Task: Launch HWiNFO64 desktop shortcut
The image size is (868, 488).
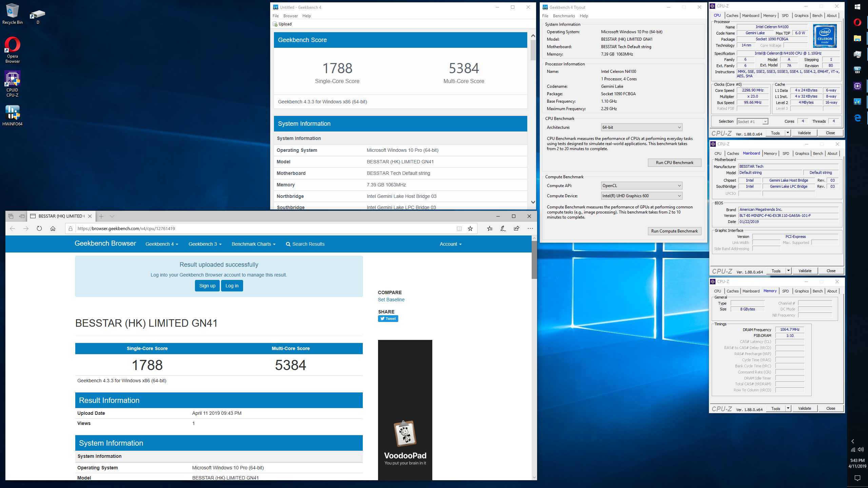Action: click(x=12, y=115)
